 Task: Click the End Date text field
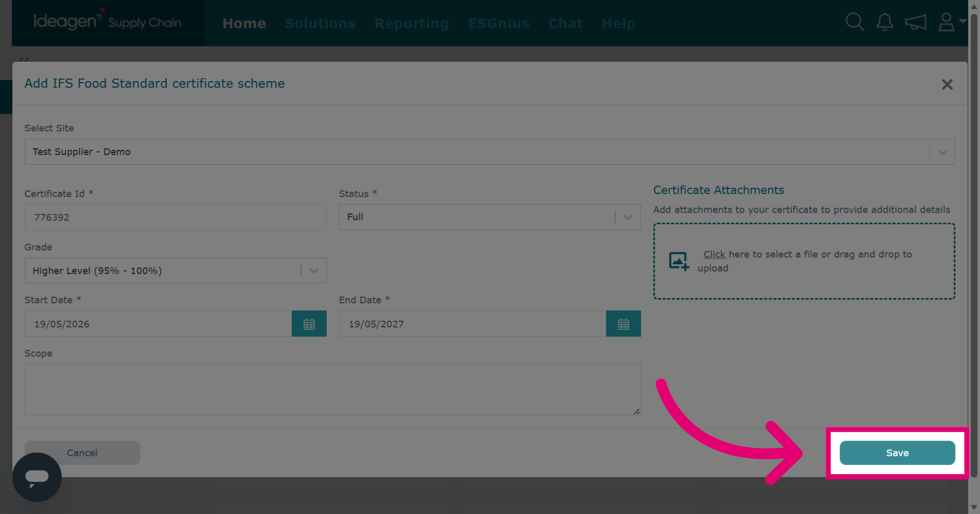[473, 324]
